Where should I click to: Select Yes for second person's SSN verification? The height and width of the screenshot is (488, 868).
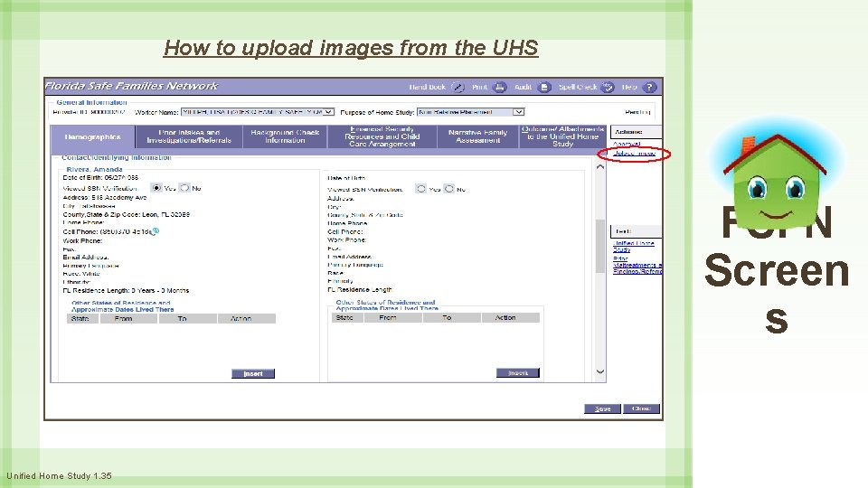click(421, 189)
